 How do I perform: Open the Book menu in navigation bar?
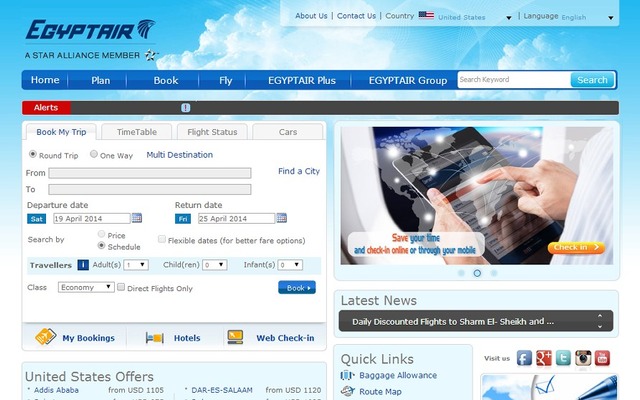point(166,80)
